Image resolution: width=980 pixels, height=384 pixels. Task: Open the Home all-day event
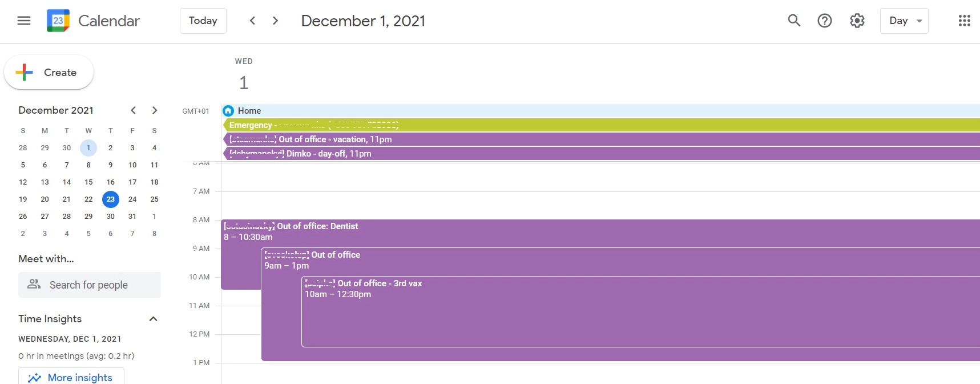249,110
